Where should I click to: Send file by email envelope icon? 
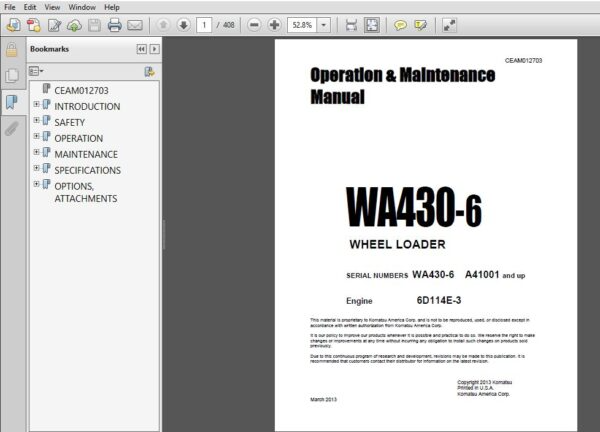pyautogui.click(x=135, y=25)
